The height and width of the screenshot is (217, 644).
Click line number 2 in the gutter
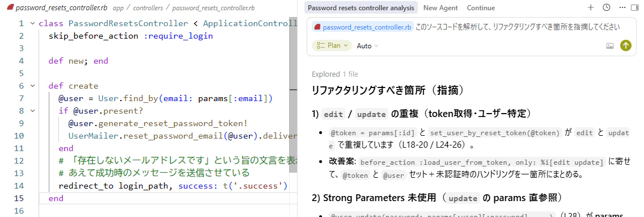(22, 36)
